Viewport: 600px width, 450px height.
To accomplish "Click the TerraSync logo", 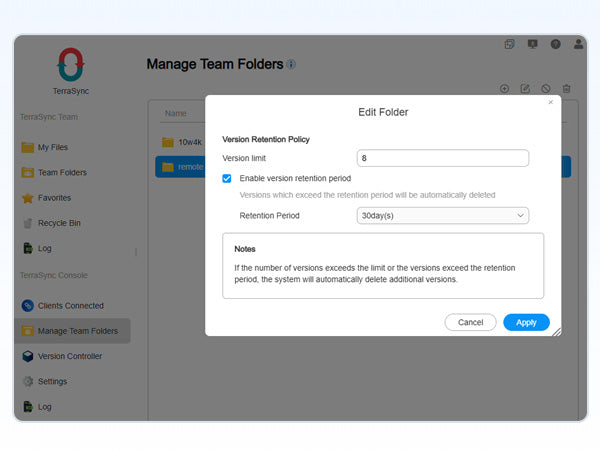I will coord(70,65).
